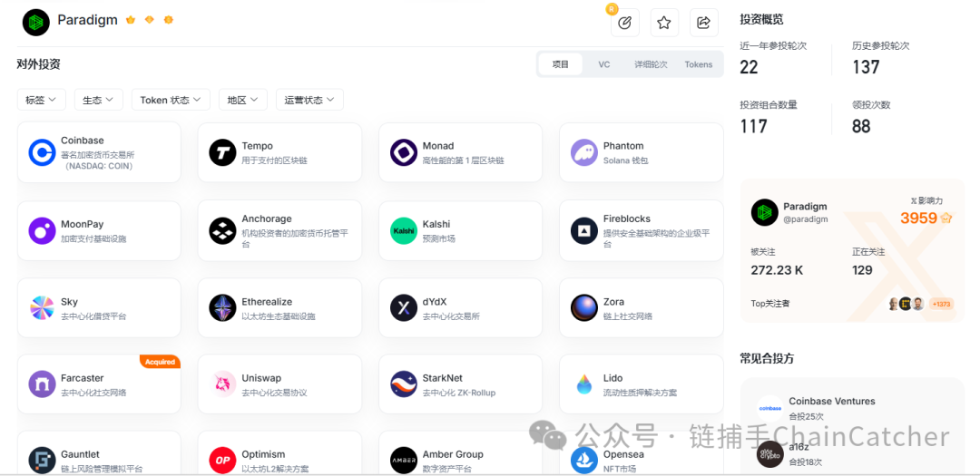Click the StarkNet logo icon
Viewport: 980px width, 476px height.
coord(404,384)
